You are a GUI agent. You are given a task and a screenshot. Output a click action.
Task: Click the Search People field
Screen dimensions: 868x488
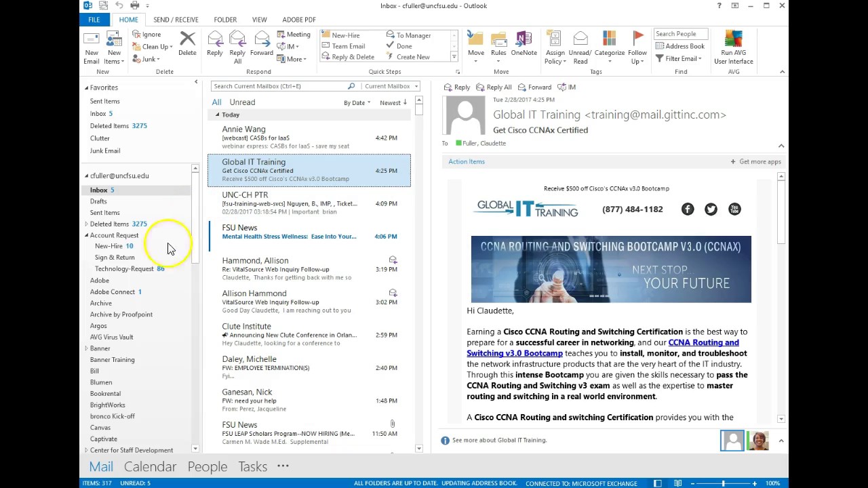click(x=681, y=34)
